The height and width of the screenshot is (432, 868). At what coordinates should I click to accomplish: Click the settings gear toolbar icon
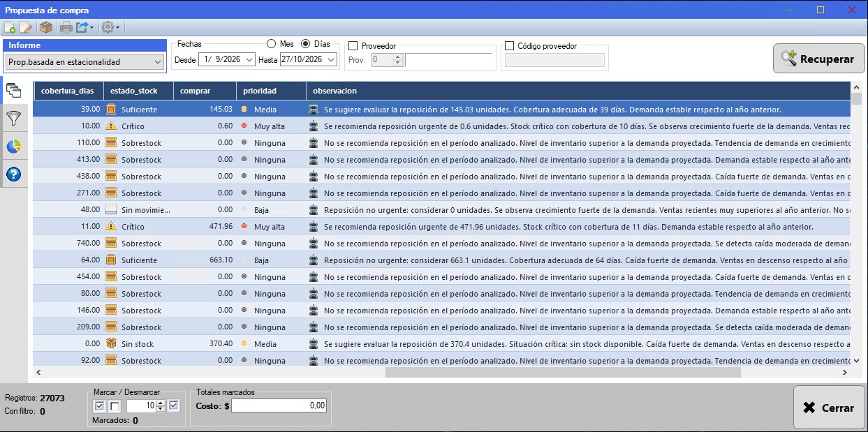click(x=108, y=27)
